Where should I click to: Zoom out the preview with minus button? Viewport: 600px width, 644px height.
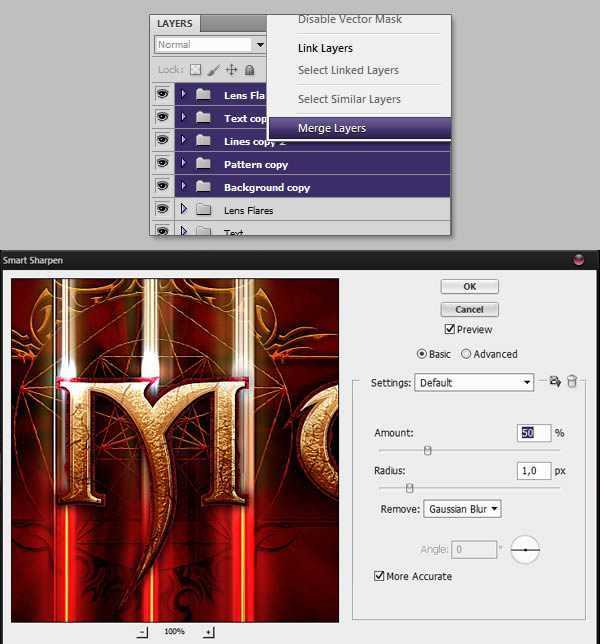tap(143, 632)
